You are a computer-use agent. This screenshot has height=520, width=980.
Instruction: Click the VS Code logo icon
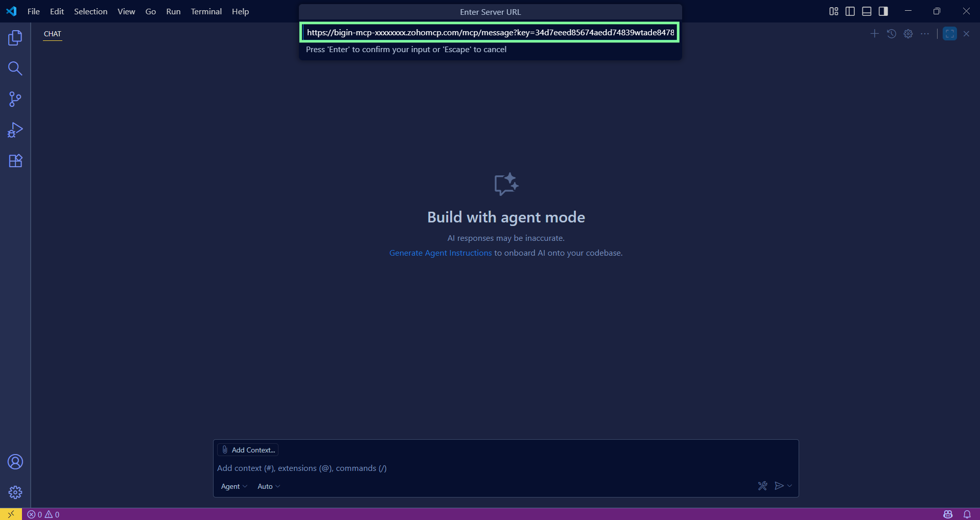pyautogui.click(x=11, y=11)
